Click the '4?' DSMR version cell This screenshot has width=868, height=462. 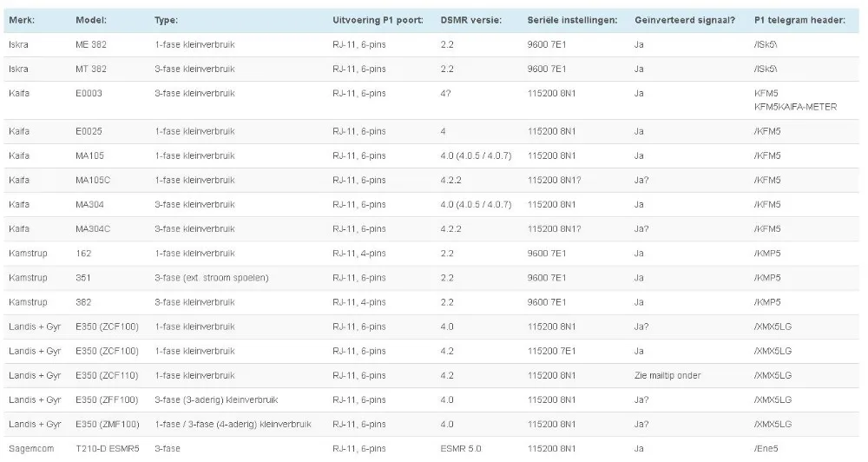tap(445, 94)
